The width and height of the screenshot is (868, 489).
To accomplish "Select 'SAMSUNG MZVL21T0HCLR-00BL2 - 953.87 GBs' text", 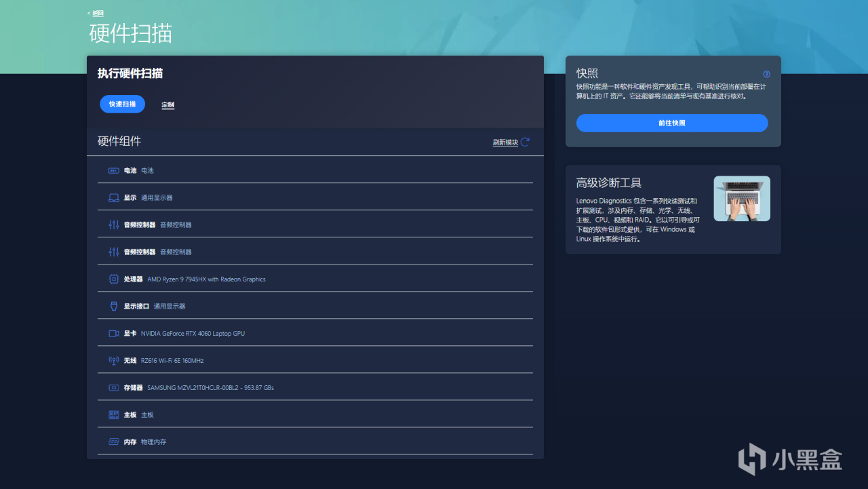I will point(210,387).
